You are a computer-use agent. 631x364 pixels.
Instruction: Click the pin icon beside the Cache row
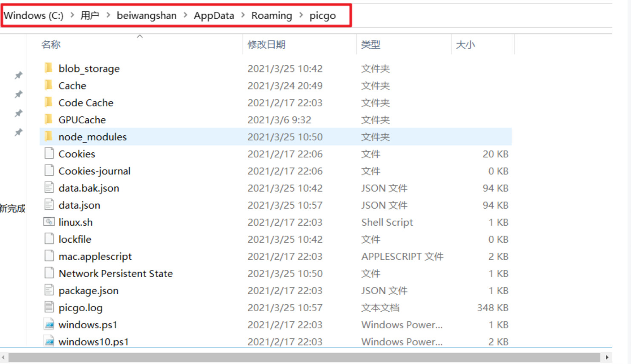[x=19, y=94]
